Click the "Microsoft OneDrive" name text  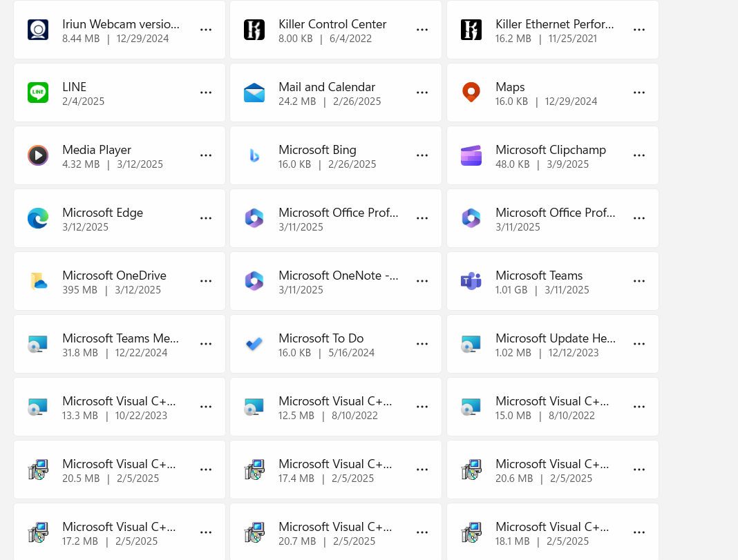(115, 276)
